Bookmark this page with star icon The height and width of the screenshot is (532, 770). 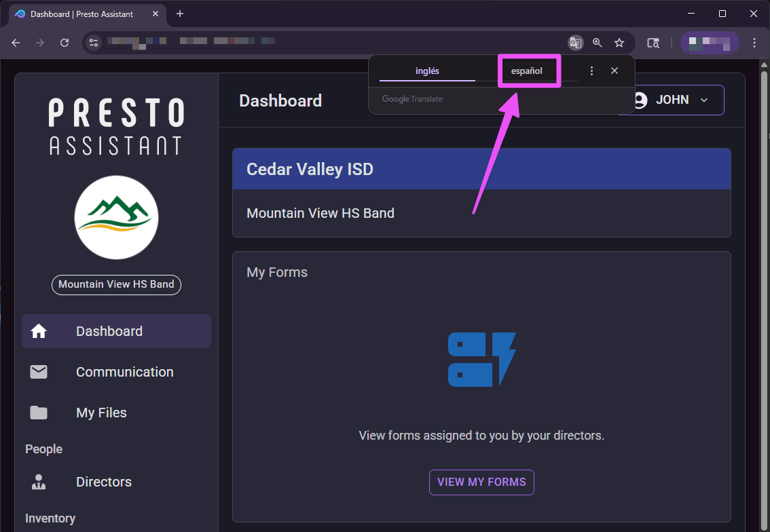tap(619, 43)
